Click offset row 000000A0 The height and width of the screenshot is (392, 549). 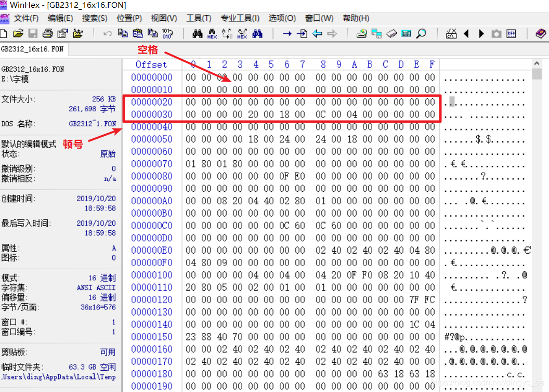(x=152, y=201)
